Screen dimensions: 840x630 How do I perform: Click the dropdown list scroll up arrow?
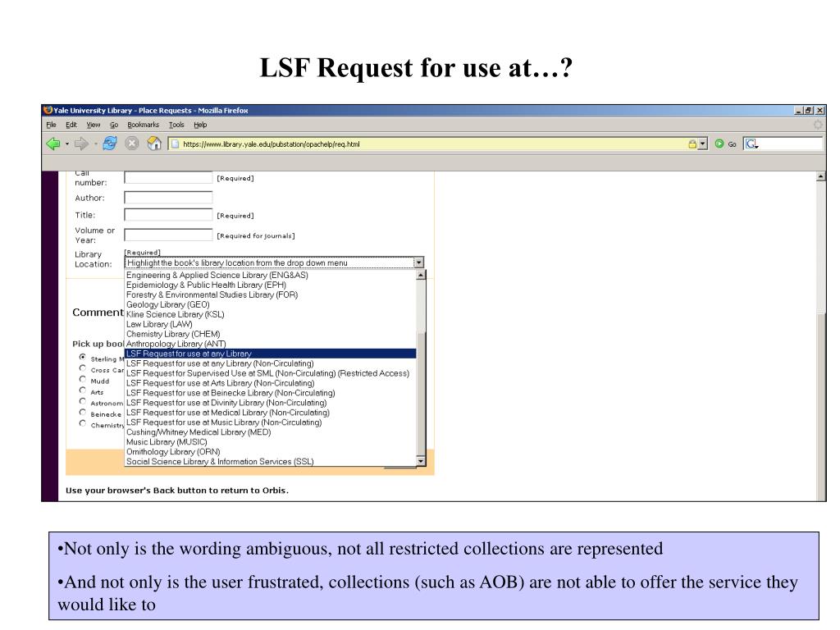point(421,275)
